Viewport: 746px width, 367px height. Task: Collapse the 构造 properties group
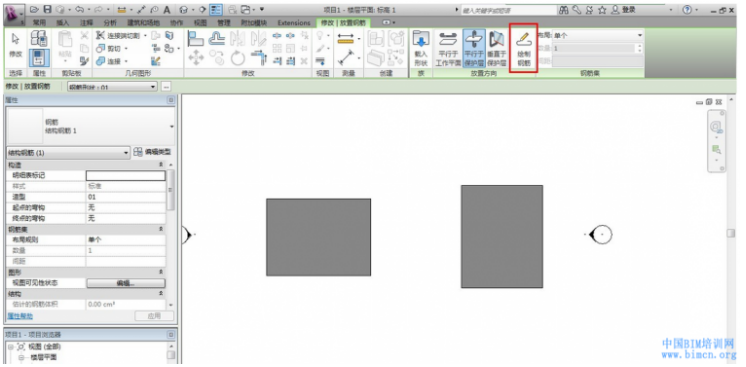(x=161, y=164)
